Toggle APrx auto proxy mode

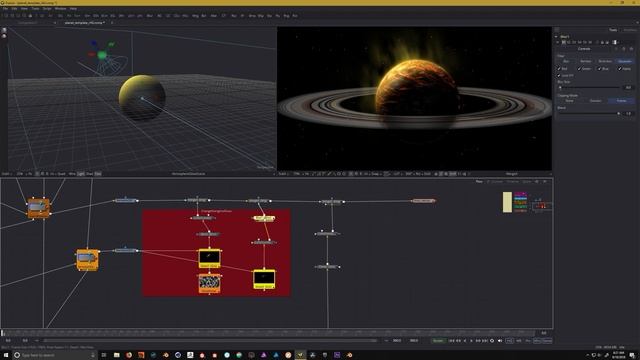537,340
